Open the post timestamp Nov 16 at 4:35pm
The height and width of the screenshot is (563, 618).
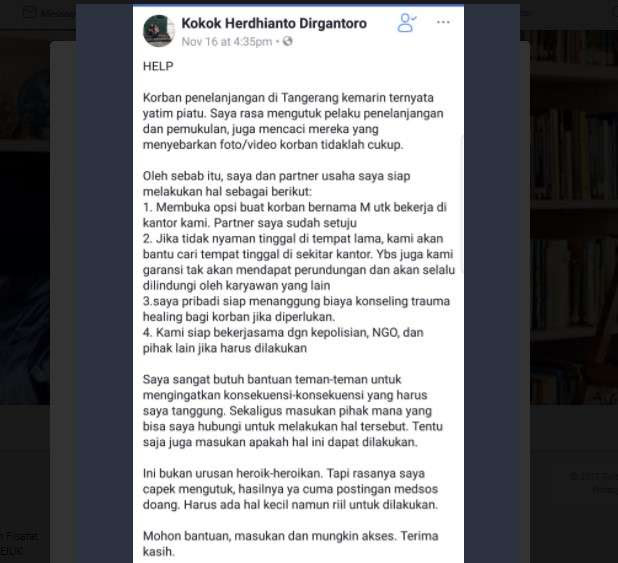[x=227, y=41]
